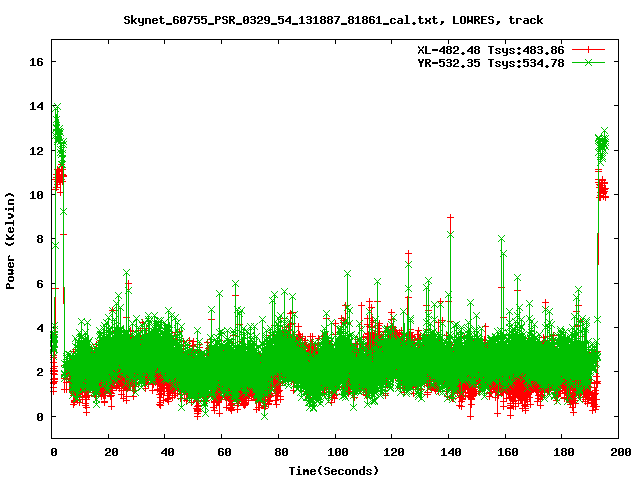
Task: Click the green x marker in legend
Action: coord(588,62)
